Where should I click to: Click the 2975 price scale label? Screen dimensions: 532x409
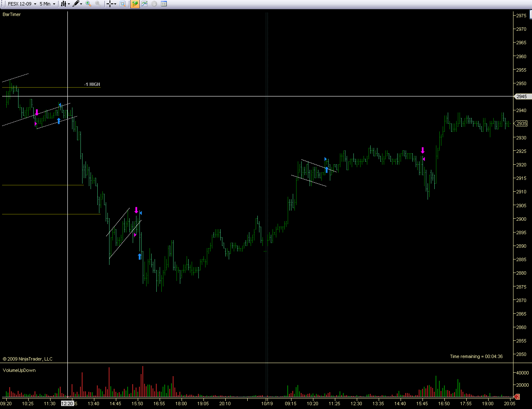(x=521, y=16)
